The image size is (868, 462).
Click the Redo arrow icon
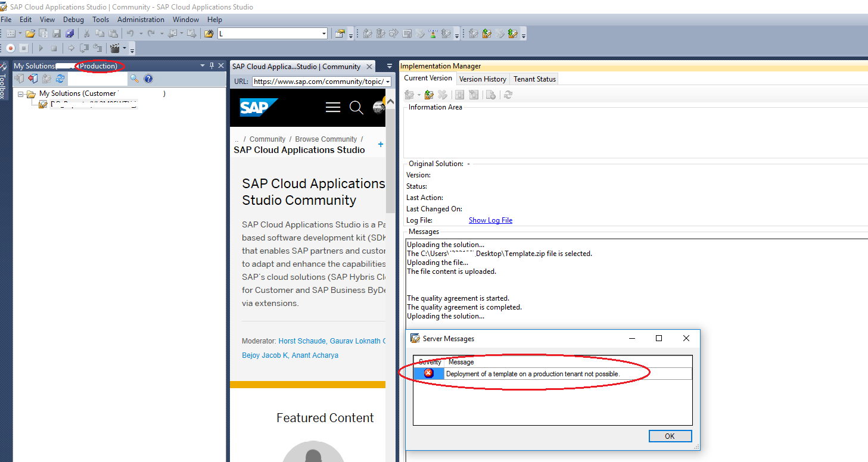click(x=151, y=34)
